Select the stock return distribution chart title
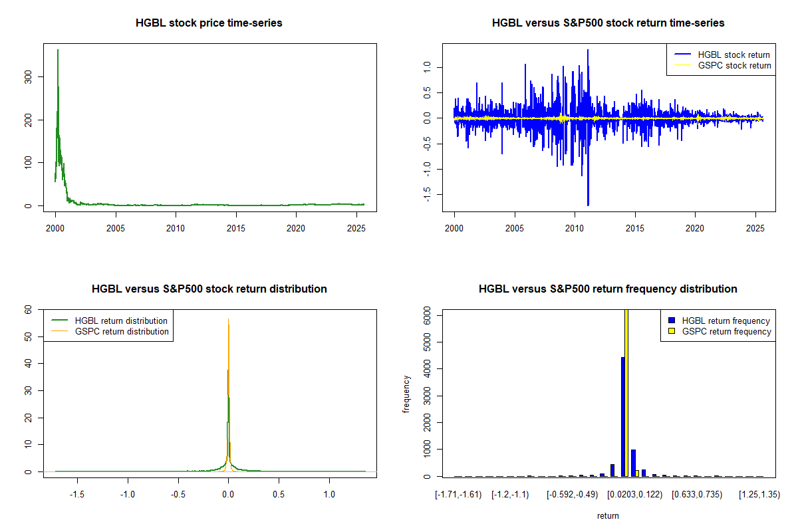 tap(209, 289)
